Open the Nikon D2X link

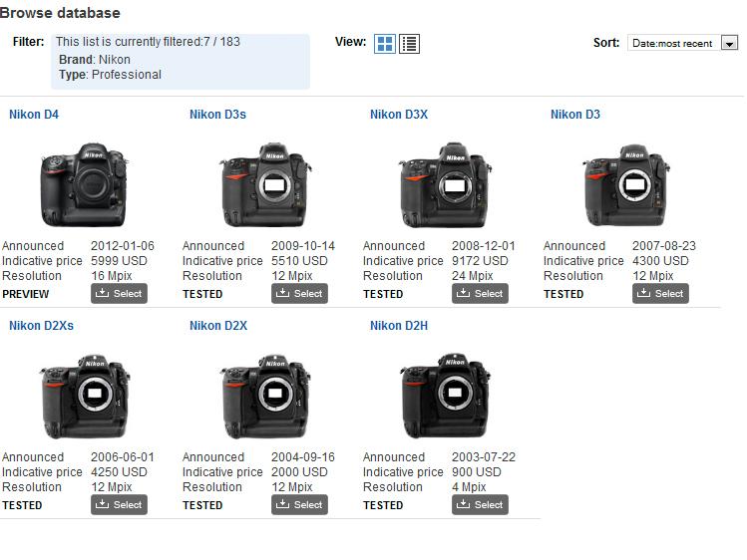pyautogui.click(x=218, y=326)
